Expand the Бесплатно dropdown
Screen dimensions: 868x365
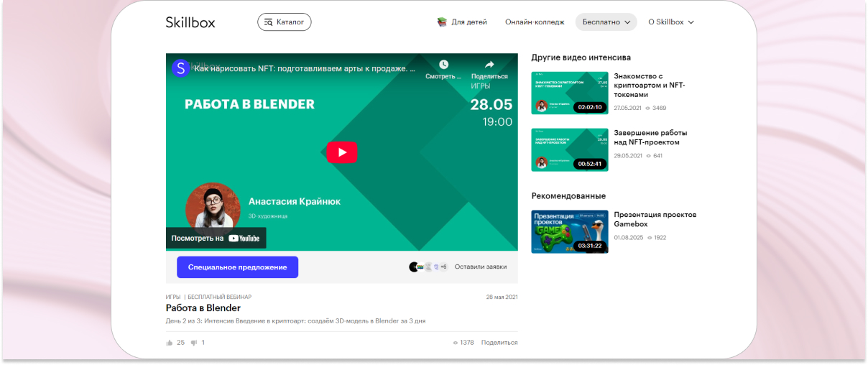[606, 22]
